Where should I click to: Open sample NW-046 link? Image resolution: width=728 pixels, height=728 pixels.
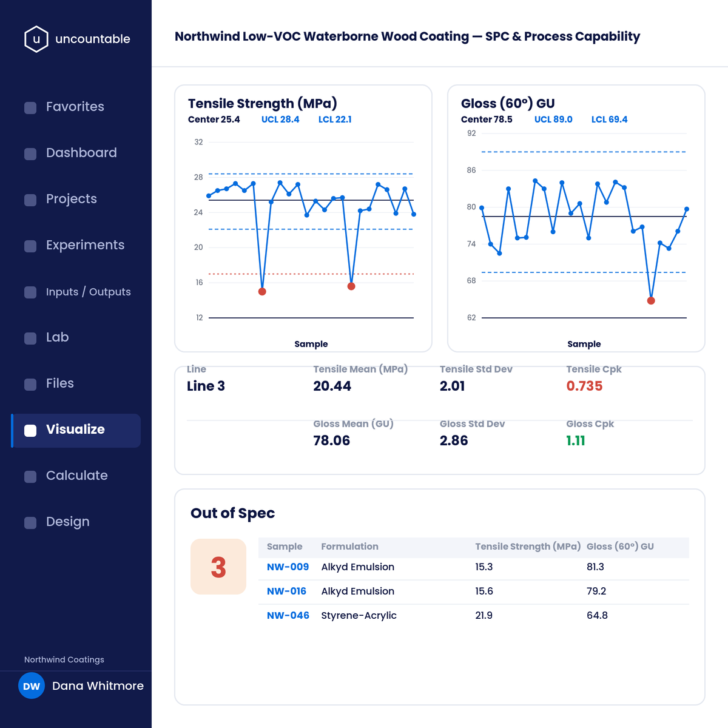point(288,615)
